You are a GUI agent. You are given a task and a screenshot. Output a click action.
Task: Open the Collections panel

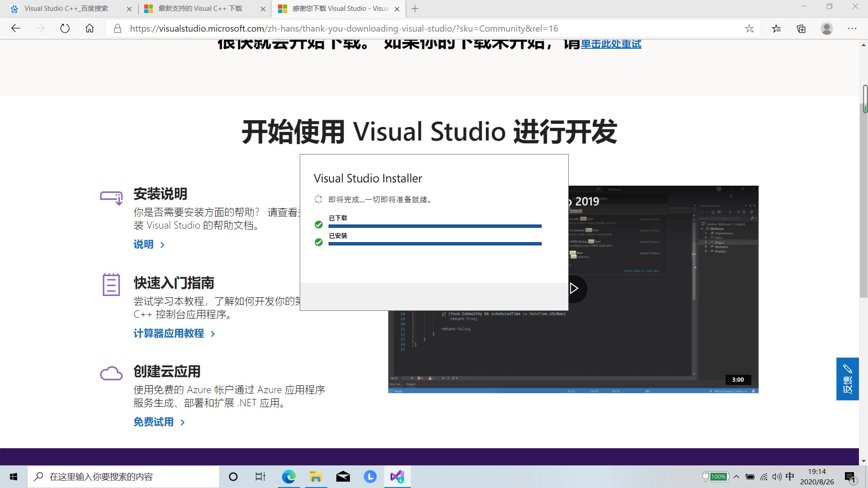801,28
